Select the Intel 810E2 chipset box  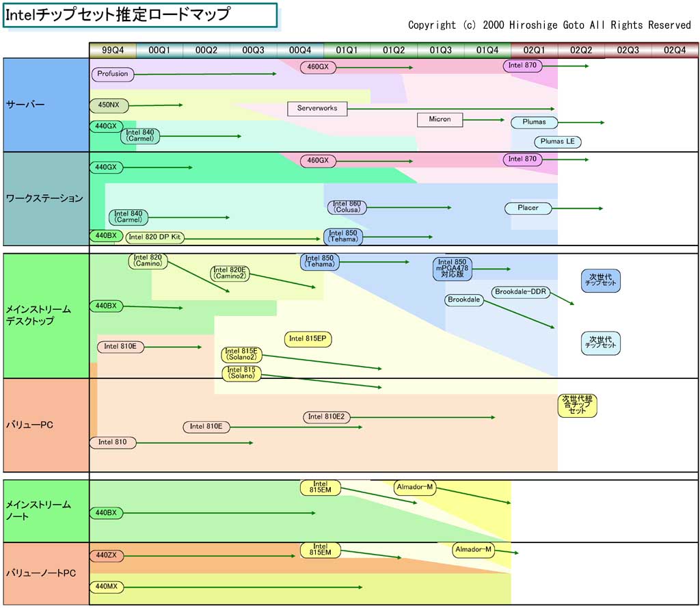click(x=327, y=417)
